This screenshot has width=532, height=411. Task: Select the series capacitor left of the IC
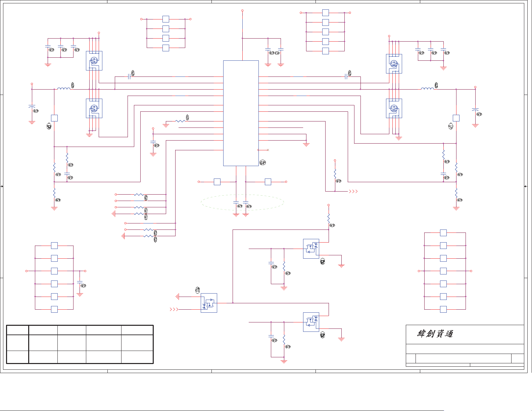pyautogui.click(x=129, y=76)
